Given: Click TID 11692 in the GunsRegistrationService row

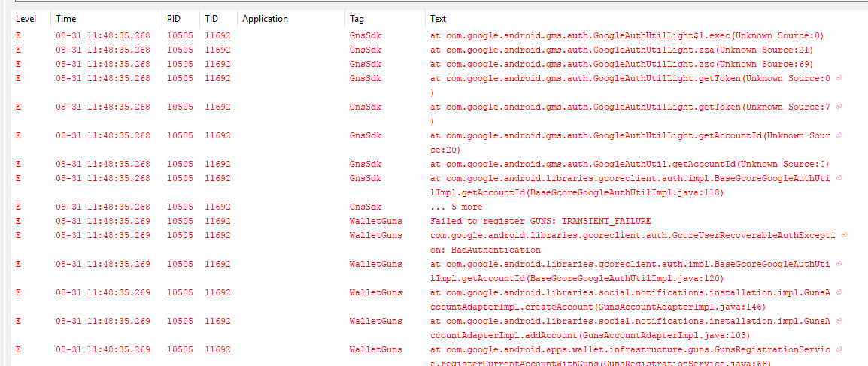Looking at the screenshot, I should click(x=217, y=350).
